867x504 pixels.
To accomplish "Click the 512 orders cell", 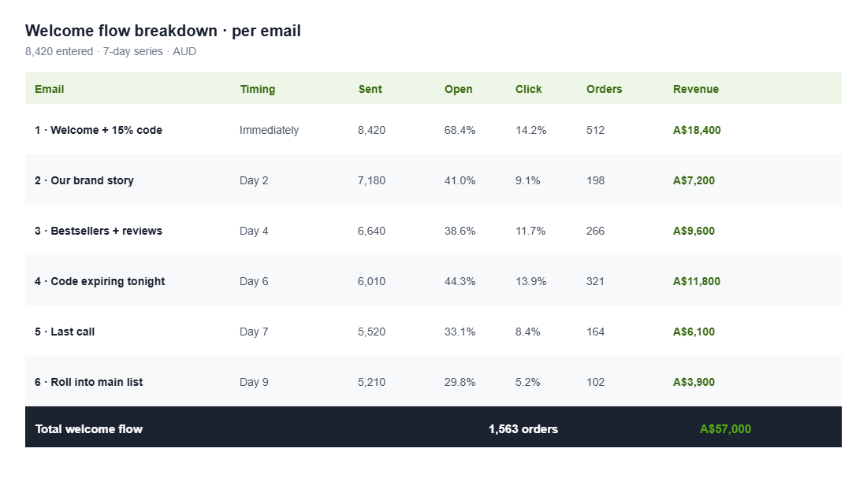I will [596, 130].
